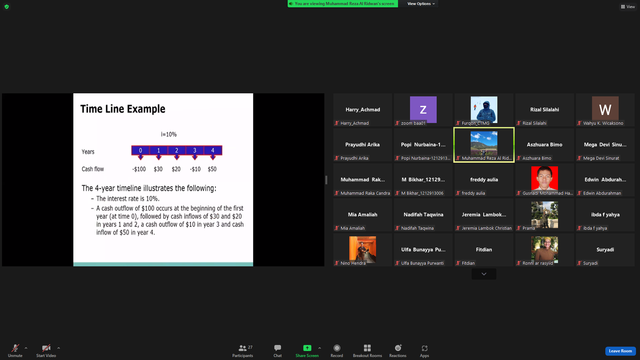
Task: Select Edwin Abdurahman's video tile
Action: coord(605,180)
